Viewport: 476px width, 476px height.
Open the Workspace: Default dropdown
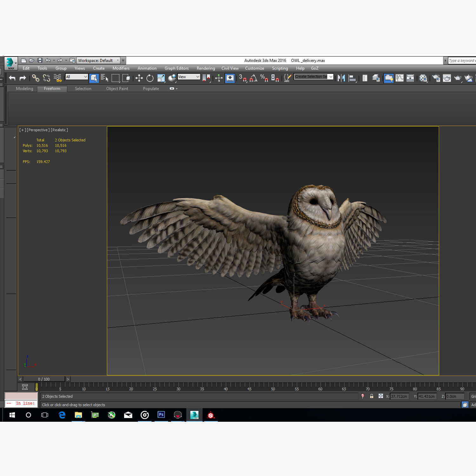point(98,60)
